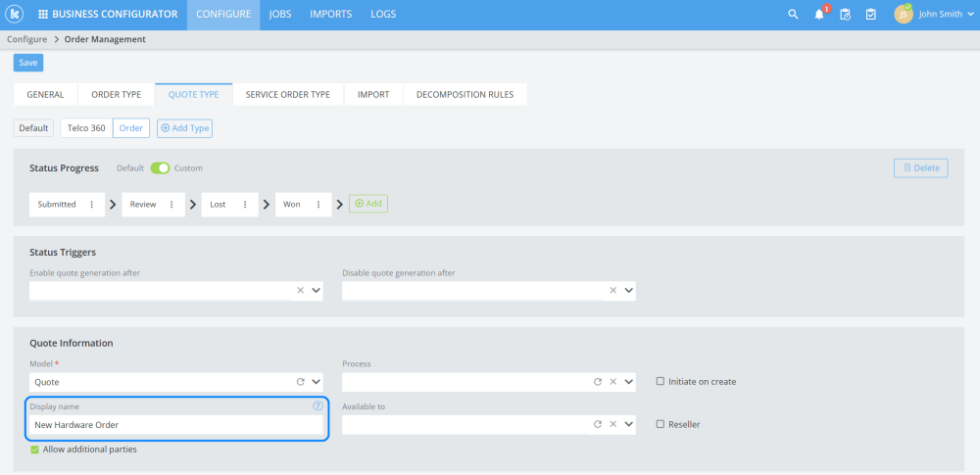The image size is (980, 475).
Task: Toggle the Status Progress Default/Custom switch
Action: click(x=160, y=168)
